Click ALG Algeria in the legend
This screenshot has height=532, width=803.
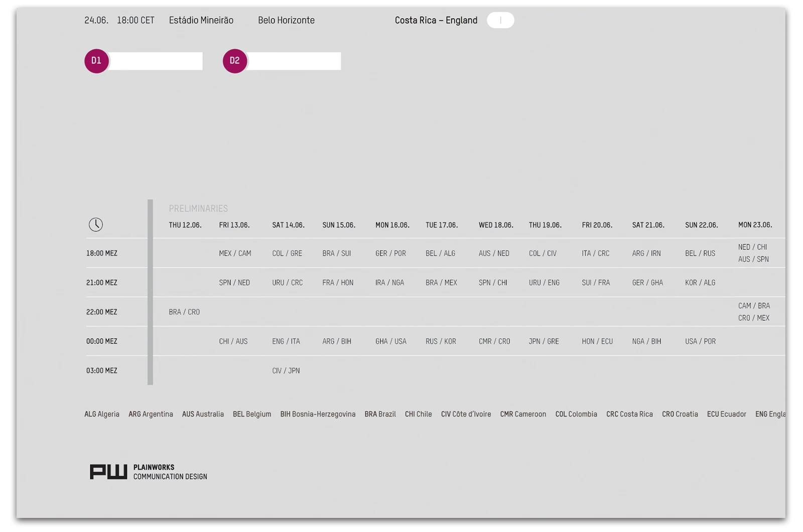(x=102, y=414)
